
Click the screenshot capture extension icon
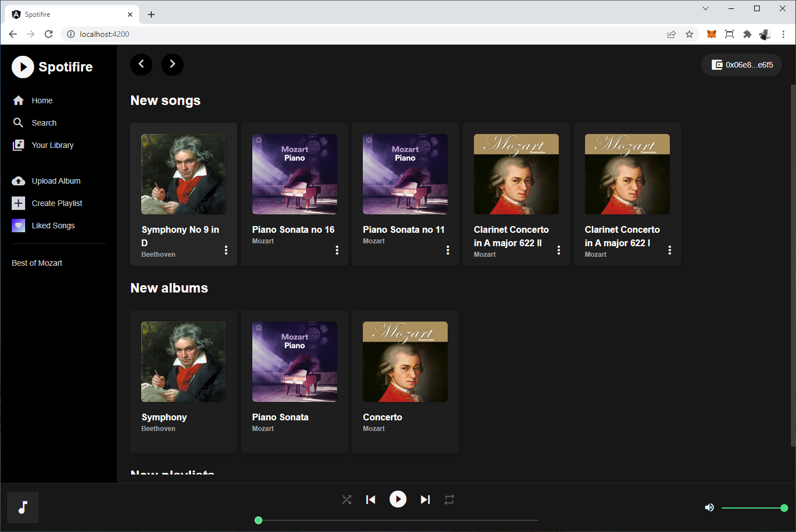click(x=729, y=34)
